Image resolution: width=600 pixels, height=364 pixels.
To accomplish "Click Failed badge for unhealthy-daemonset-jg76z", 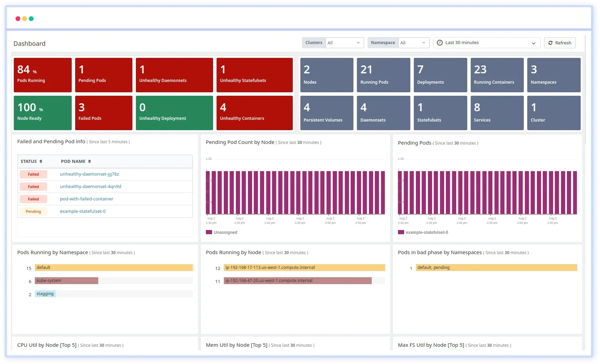I will (x=33, y=174).
